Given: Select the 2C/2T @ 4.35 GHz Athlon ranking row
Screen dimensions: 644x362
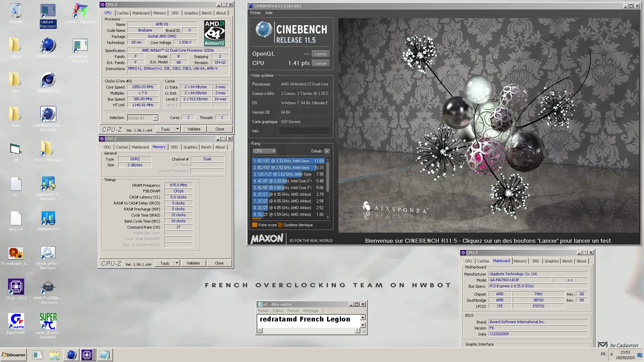Looking at the screenshot, I should click(288, 194).
